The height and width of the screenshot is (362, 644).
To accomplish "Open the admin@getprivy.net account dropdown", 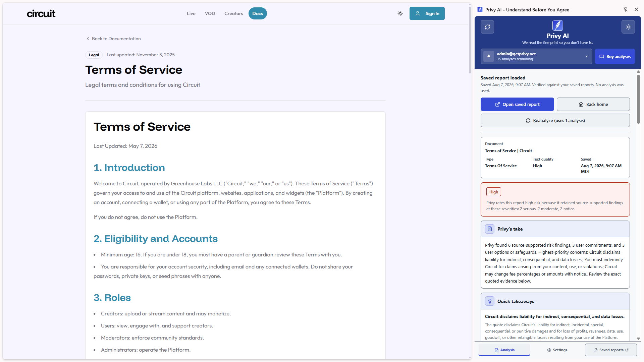I will pos(536,56).
